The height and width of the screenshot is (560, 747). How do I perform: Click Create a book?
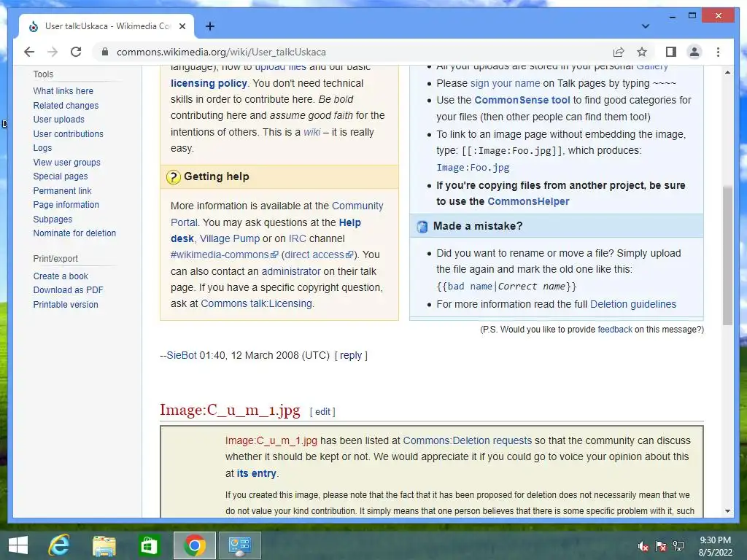[61, 276]
